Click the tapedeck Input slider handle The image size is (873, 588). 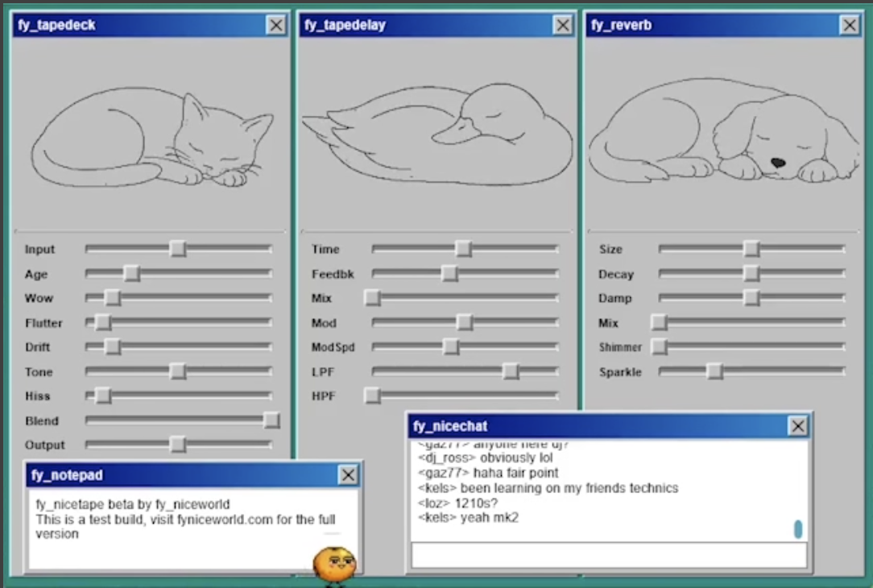tap(178, 249)
